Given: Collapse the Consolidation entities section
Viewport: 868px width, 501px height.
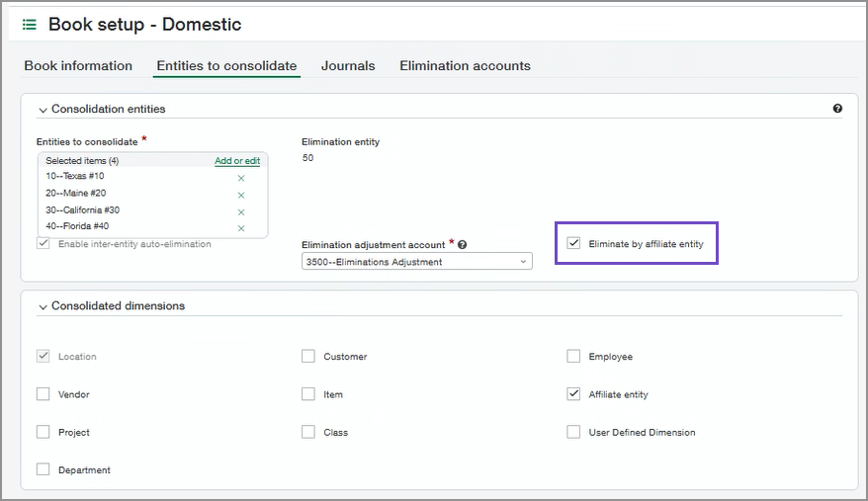Looking at the screenshot, I should click(x=43, y=110).
